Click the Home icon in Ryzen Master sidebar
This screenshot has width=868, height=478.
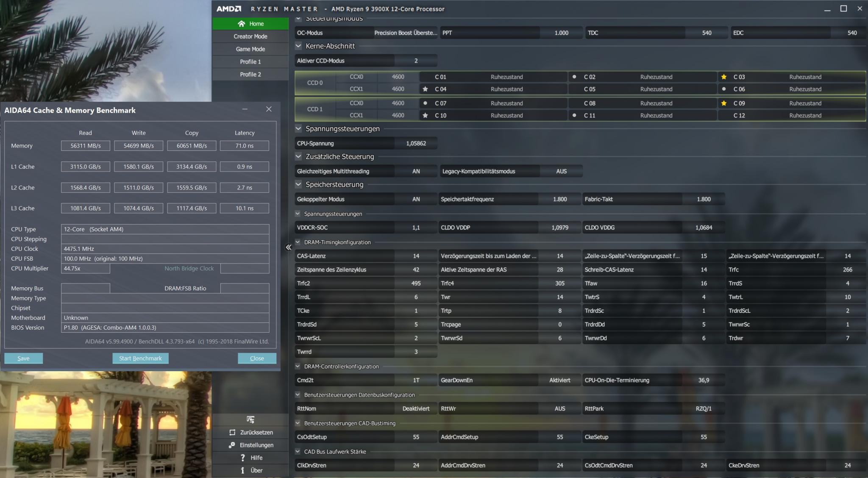pos(242,24)
